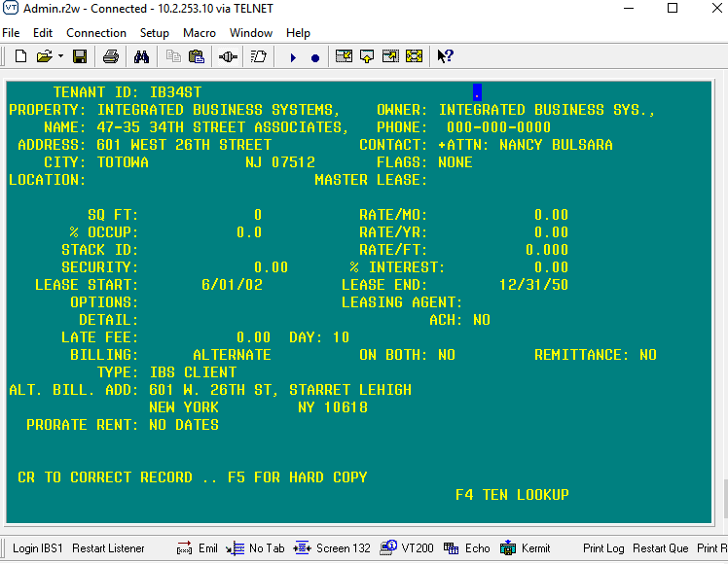Click contact name NANCY BULSARA

[x=556, y=145]
